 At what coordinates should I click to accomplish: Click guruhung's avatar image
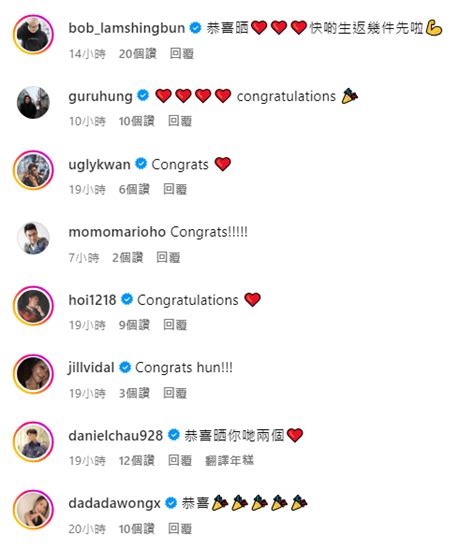click(x=33, y=102)
